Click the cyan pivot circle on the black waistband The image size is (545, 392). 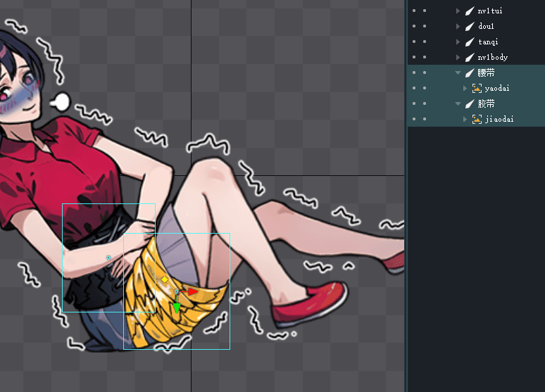click(108, 258)
